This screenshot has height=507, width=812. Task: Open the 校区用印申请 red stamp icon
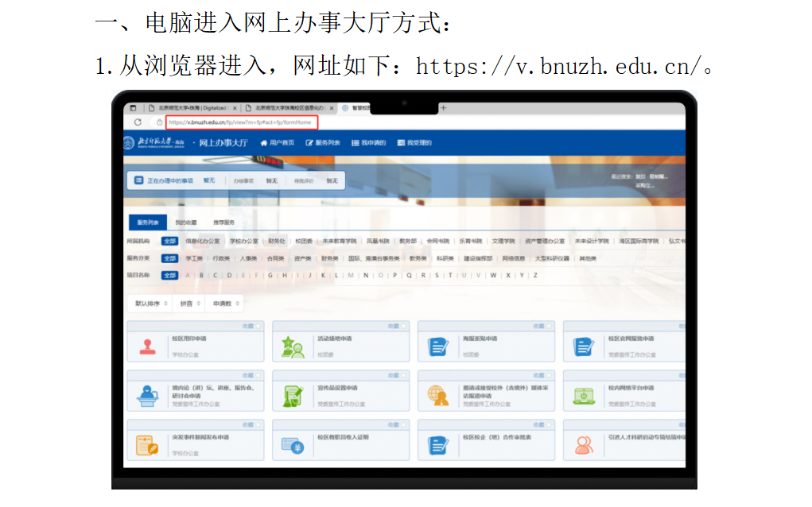click(148, 346)
